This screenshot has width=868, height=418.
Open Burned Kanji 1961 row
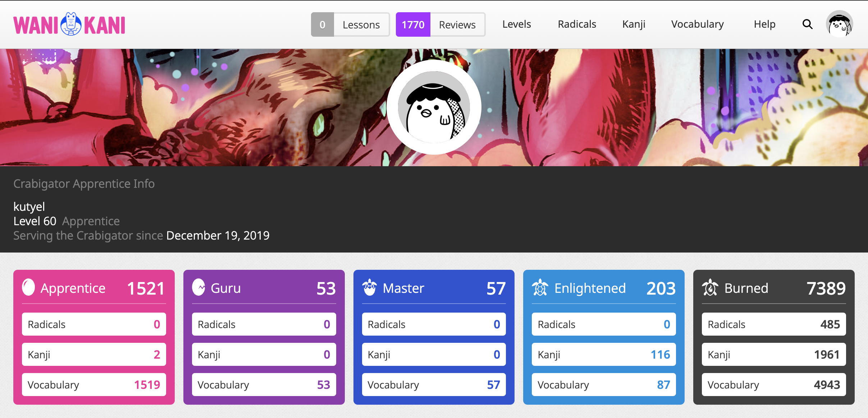[x=773, y=354]
